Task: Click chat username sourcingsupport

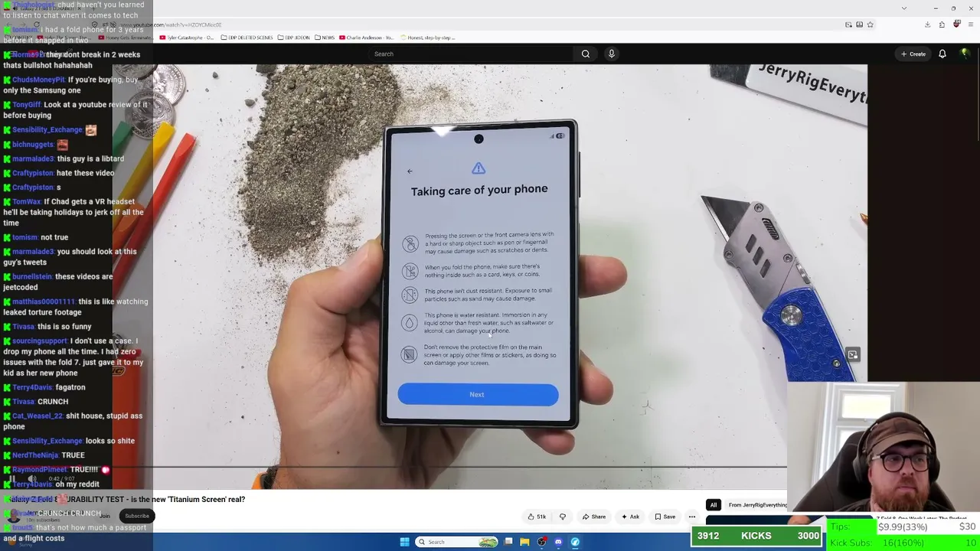Action: point(40,341)
